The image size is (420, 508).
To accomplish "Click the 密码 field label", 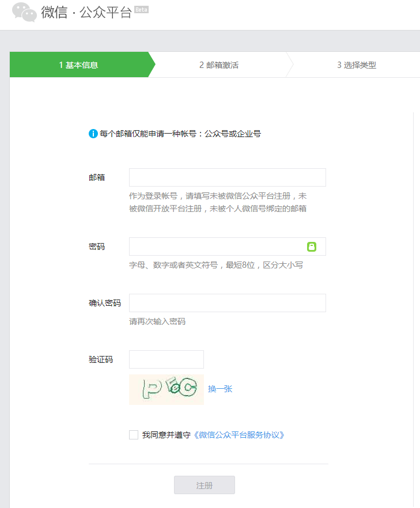I will [x=97, y=247].
